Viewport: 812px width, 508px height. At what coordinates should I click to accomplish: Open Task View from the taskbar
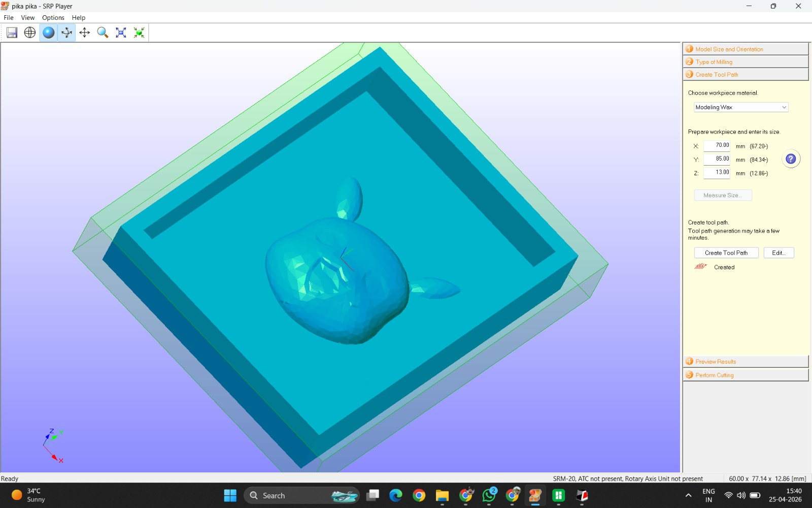373,495
